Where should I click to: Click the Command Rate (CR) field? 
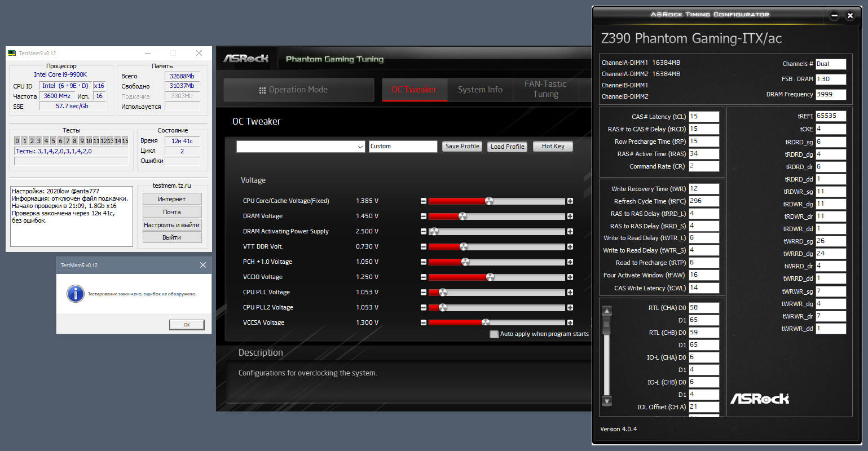coord(704,166)
